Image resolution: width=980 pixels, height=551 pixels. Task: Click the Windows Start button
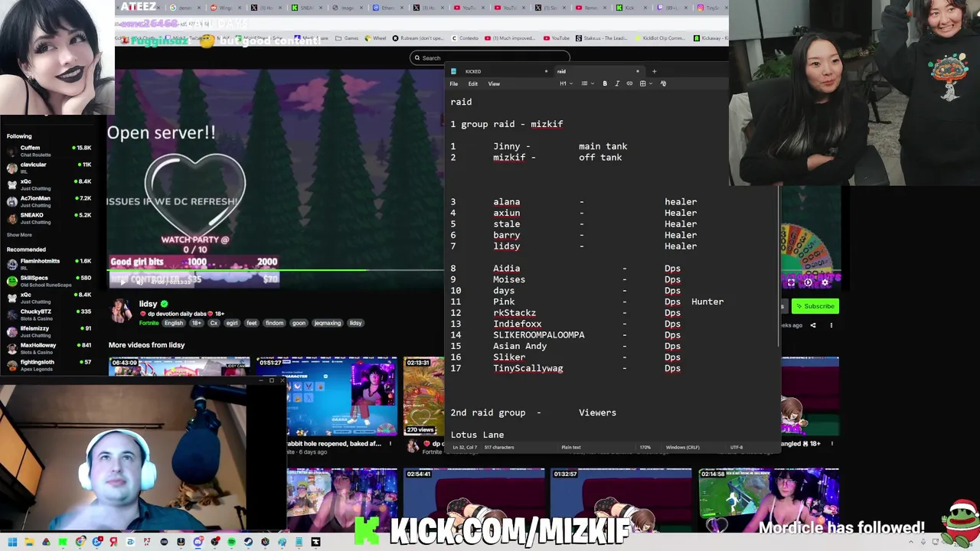point(12,542)
